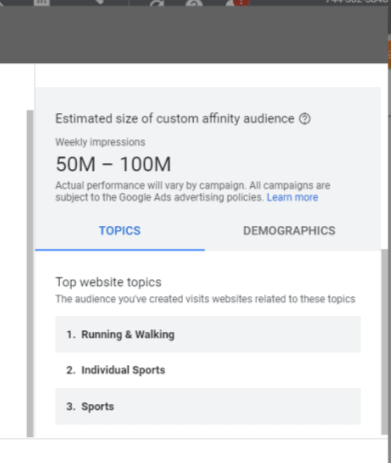Screen dimensions: 391x463
Task: Switch to the DEMOGRAPHICS tab
Action: point(289,231)
